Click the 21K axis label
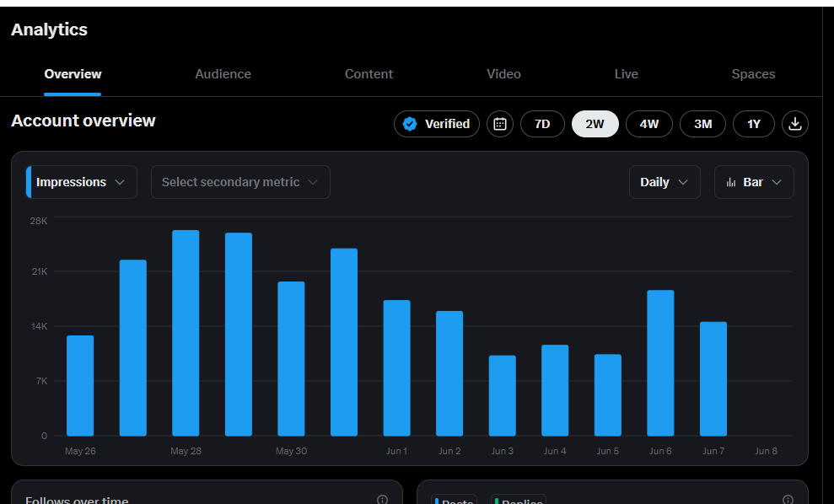The height and width of the screenshot is (504, 834). pos(40,271)
